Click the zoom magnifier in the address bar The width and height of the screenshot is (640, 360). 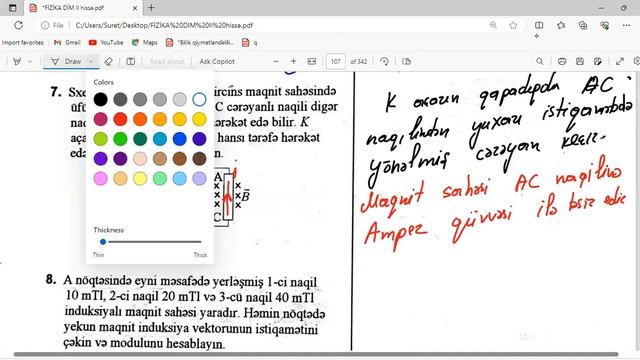point(493,25)
